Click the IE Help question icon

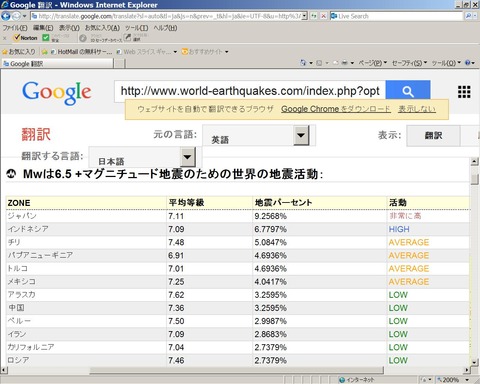coord(468,63)
